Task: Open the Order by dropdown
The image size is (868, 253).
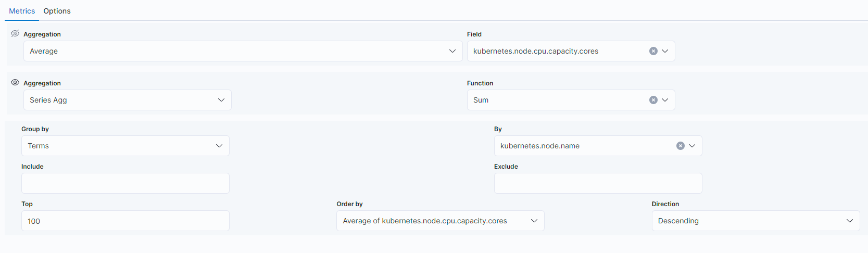Action: click(x=440, y=221)
